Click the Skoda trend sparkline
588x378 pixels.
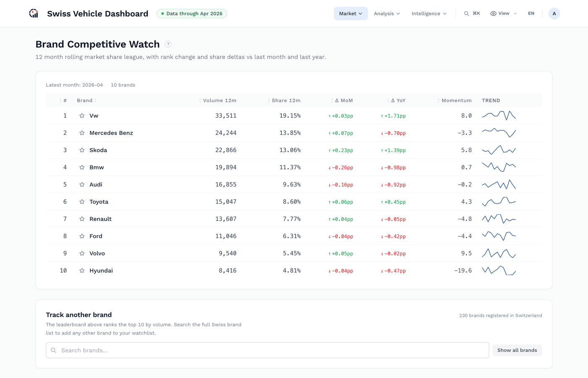click(499, 150)
